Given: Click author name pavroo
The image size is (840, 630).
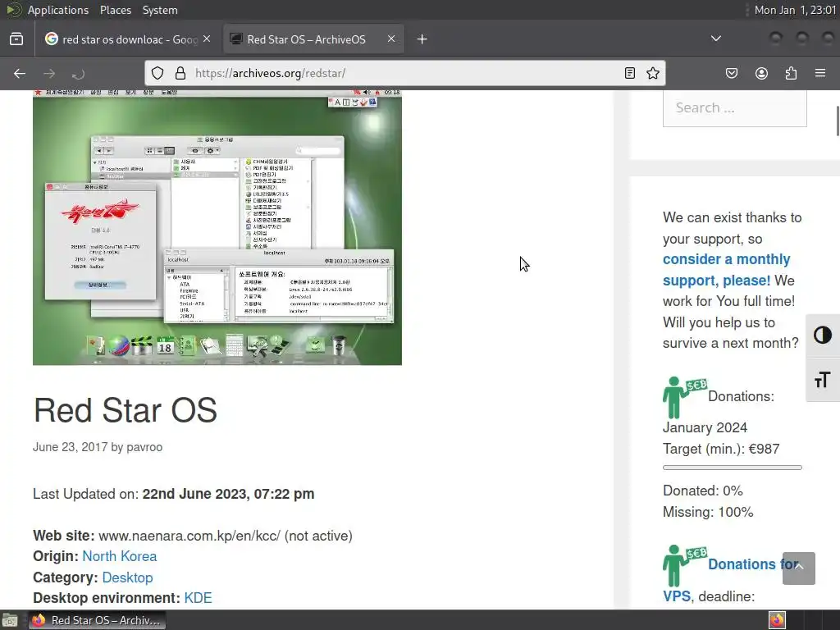Looking at the screenshot, I should click(144, 447).
